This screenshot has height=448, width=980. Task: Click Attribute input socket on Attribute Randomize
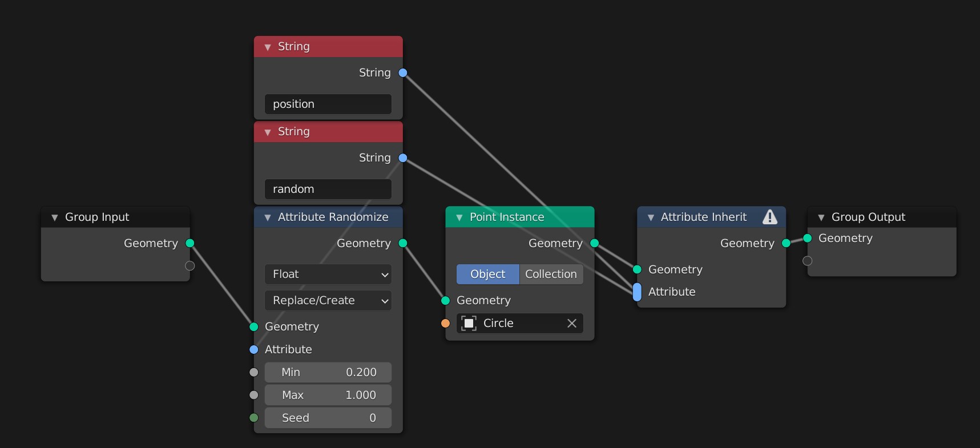coord(254,349)
